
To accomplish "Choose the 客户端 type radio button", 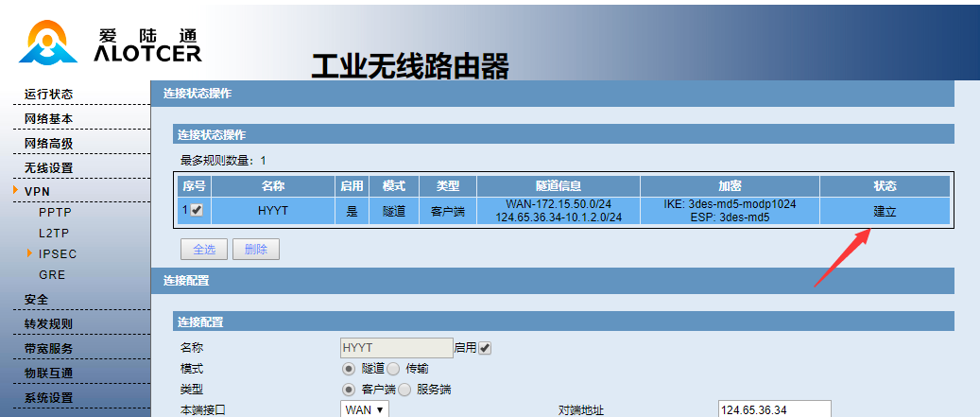I will pyautogui.click(x=348, y=389).
